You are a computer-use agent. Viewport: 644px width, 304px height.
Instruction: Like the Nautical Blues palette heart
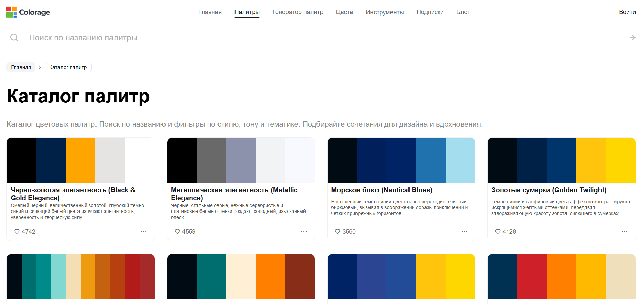pos(337,232)
